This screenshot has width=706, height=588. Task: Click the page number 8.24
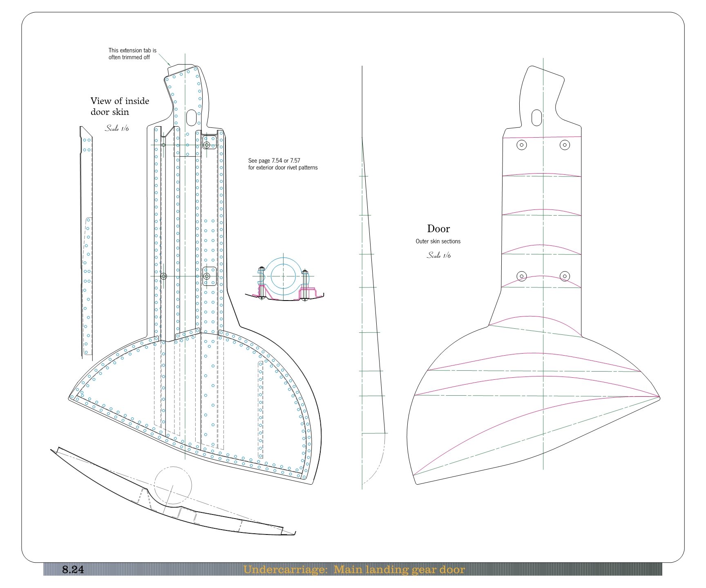pyautogui.click(x=73, y=570)
